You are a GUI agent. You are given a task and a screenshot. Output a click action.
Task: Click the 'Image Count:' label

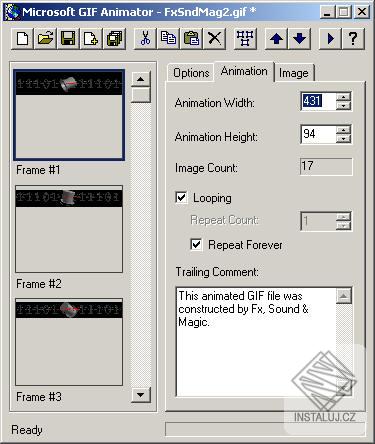tap(206, 168)
